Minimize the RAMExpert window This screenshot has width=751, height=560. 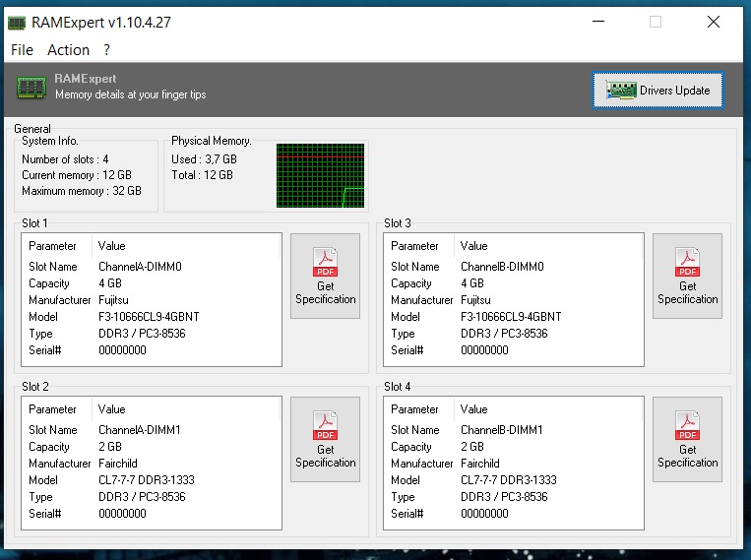[x=598, y=22]
